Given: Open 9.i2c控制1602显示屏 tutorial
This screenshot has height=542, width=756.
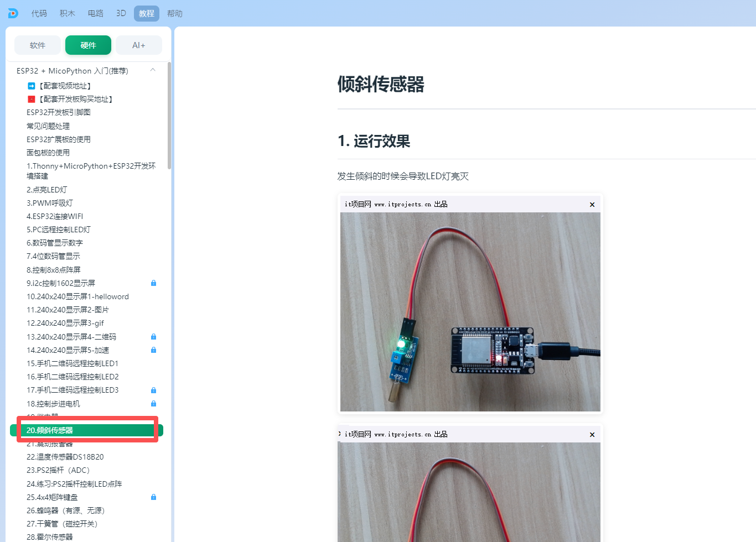Looking at the screenshot, I should 61,283.
